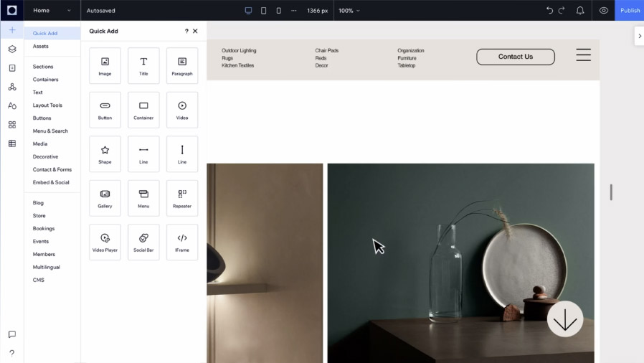Image resolution: width=644 pixels, height=363 pixels.
Task: Add an IFrame element
Action: pos(182,242)
